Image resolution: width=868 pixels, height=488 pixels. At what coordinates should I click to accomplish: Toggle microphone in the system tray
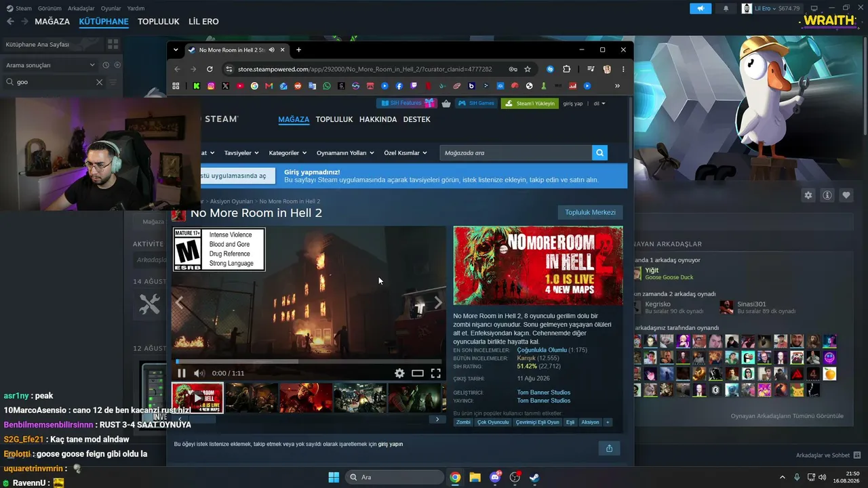coord(797,477)
